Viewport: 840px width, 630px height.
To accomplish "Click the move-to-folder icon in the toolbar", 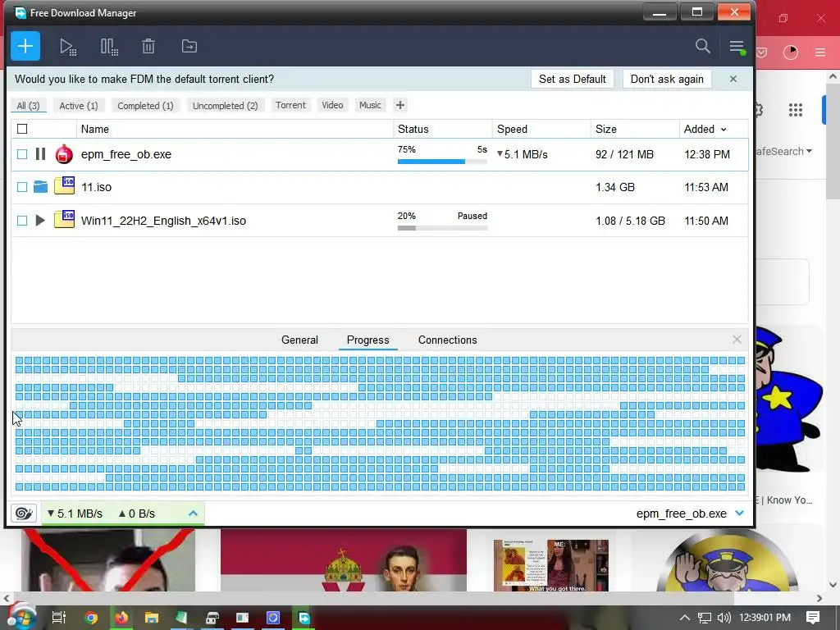I will [x=189, y=46].
